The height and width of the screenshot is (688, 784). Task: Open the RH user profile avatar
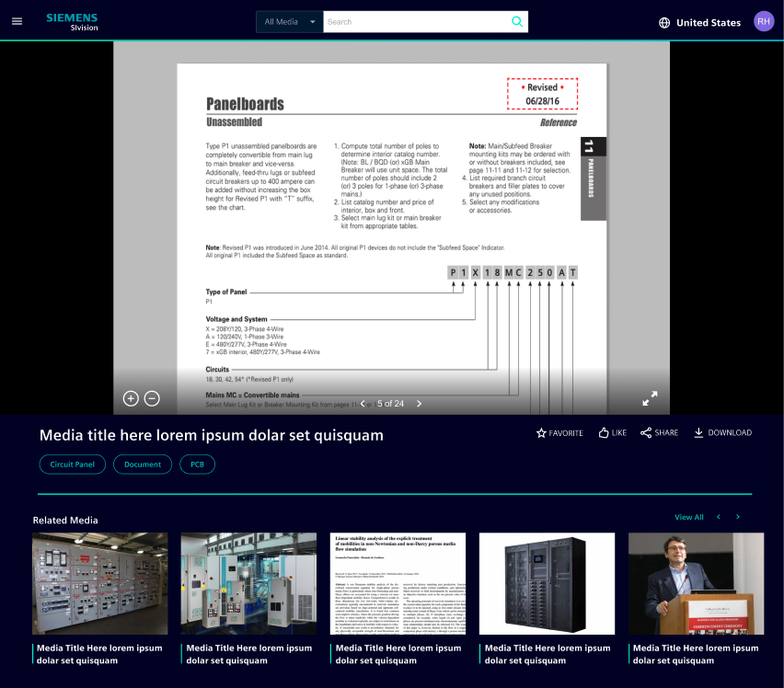[764, 21]
